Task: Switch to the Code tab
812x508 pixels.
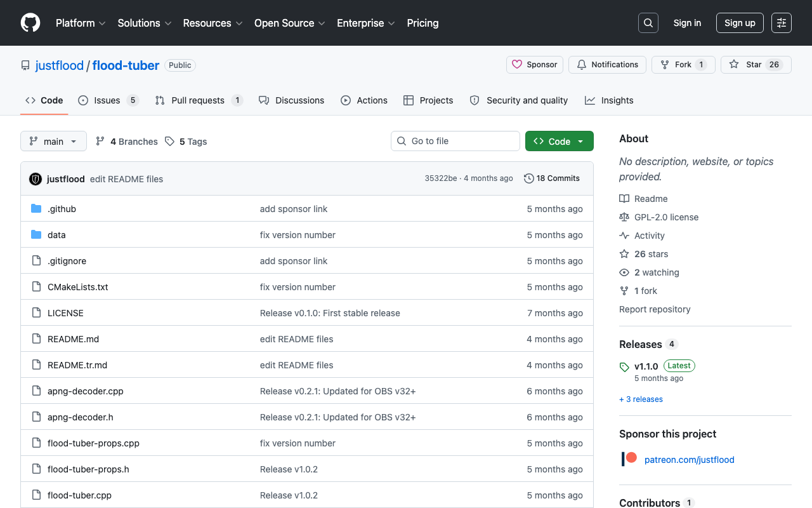Action: click(x=44, y=100)
